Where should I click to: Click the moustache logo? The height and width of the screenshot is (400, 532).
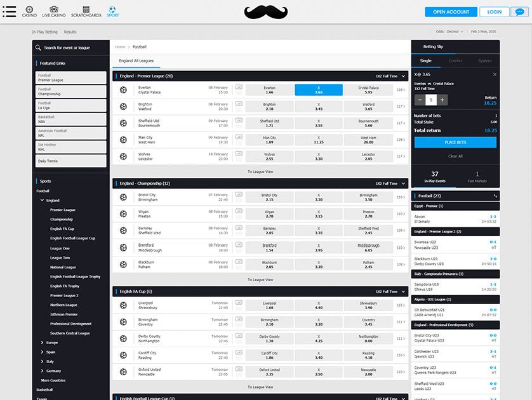(x=266, y=12)
